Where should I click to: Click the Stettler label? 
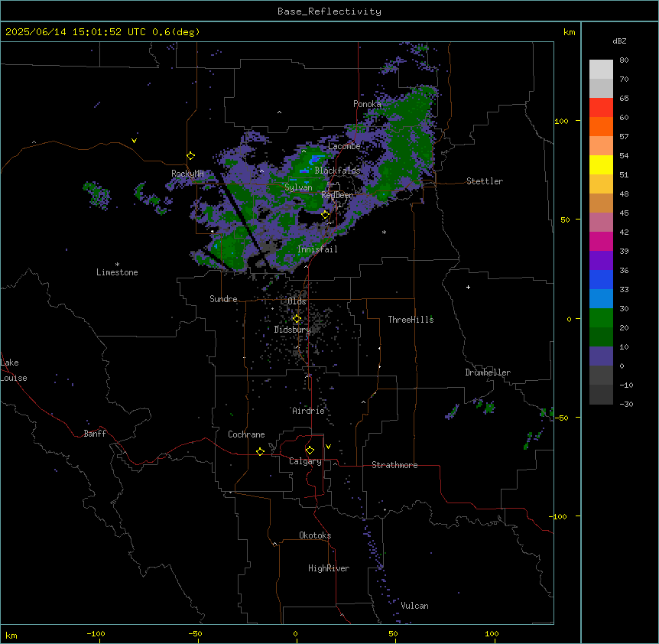click(x=485, y=181)
